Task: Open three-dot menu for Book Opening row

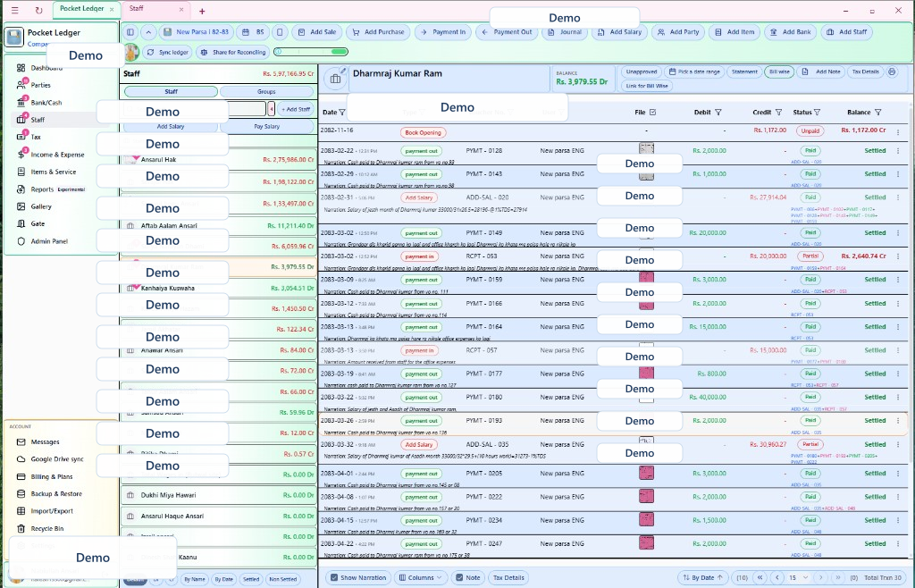Action: [x=898, y=132]
